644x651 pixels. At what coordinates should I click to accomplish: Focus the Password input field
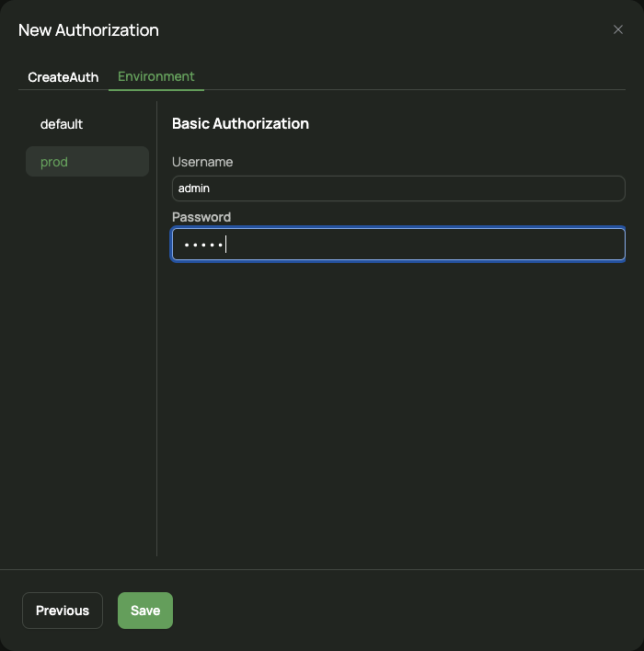(x=398, y=245)
